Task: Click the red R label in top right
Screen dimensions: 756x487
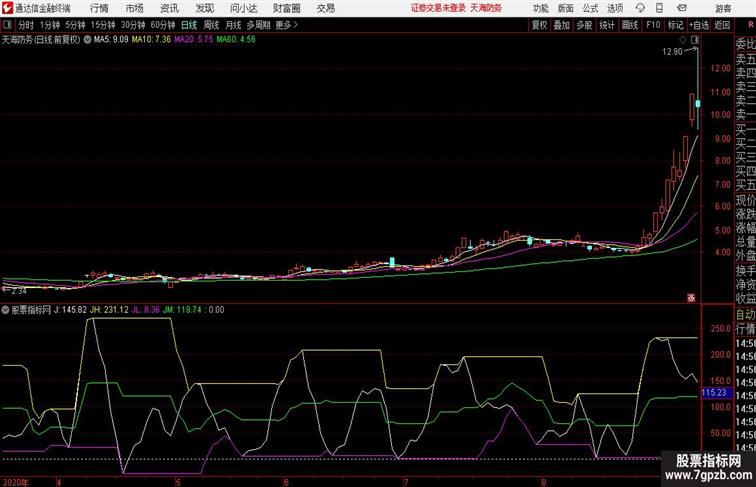Action: pyautogui.click(x=750, y=25)
